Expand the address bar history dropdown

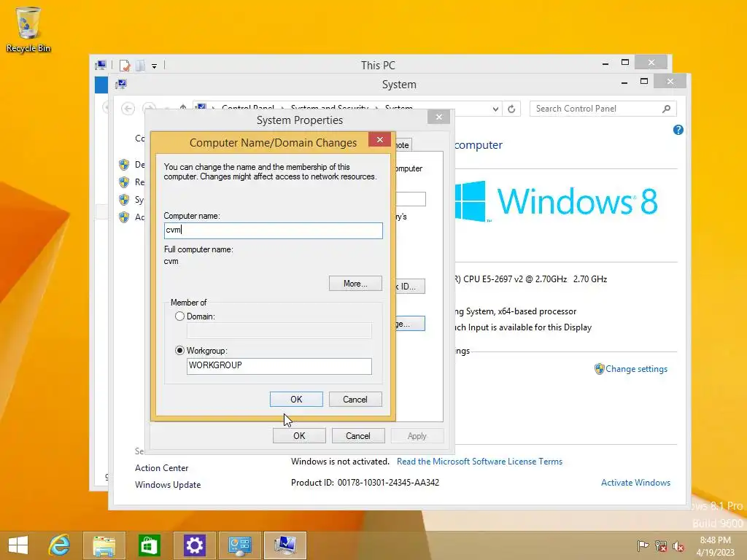pyautogui.click(x=495, y=109)
